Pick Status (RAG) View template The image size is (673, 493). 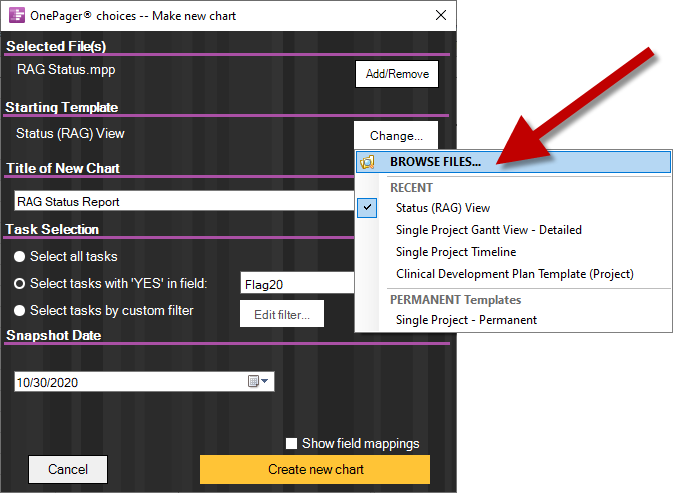click(x=443, y=208)
